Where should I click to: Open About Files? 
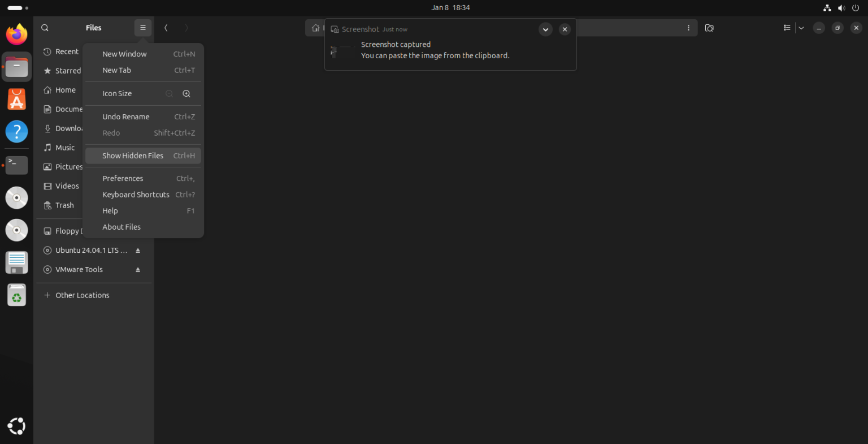(121, 226)
